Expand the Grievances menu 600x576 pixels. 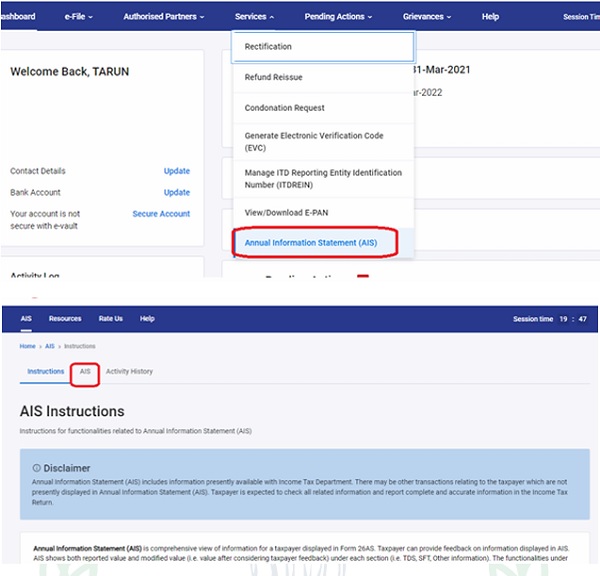[x=427, y=16]
